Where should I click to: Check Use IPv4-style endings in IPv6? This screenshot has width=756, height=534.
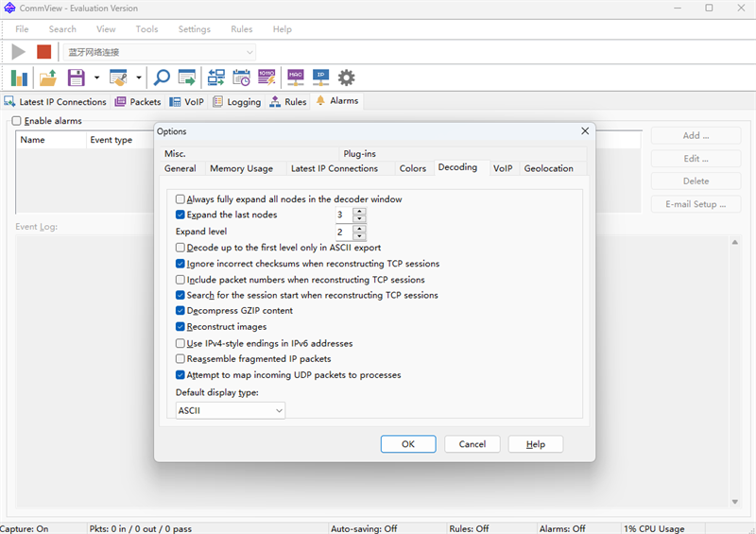[180, 343]
